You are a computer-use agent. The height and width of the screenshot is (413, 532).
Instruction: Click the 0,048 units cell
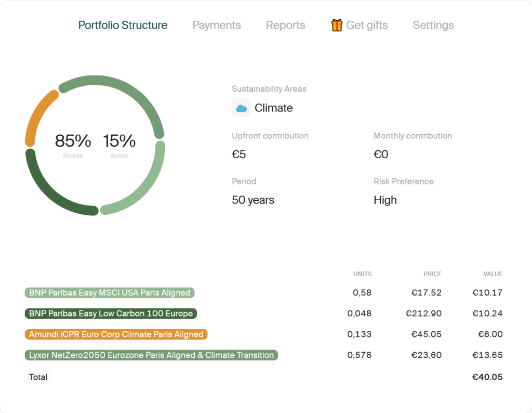tap(360, 314)
